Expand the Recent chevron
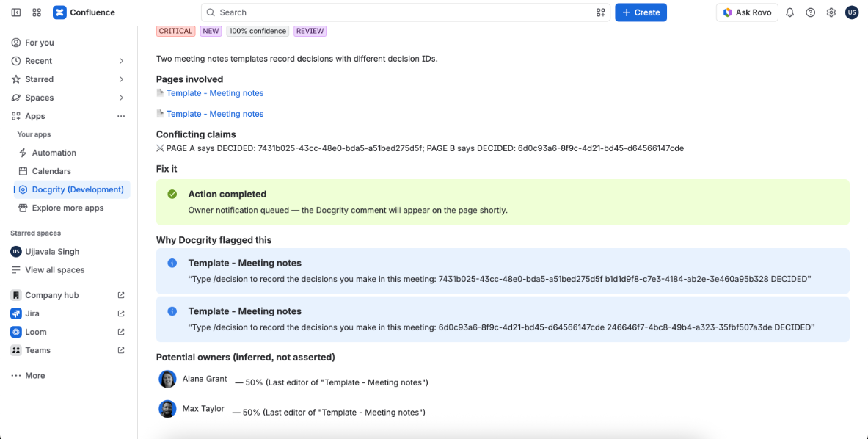 (121, 61)
